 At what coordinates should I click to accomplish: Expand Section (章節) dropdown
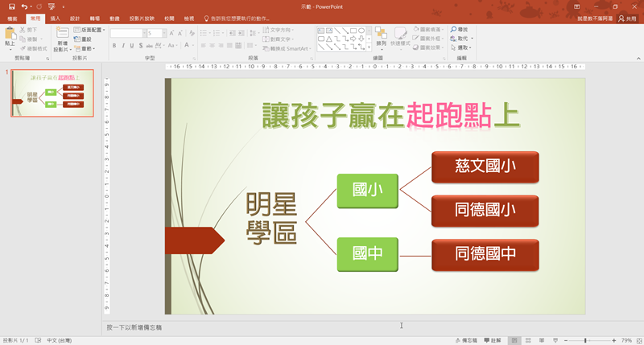pyautogui.click(x=85, y=48)
